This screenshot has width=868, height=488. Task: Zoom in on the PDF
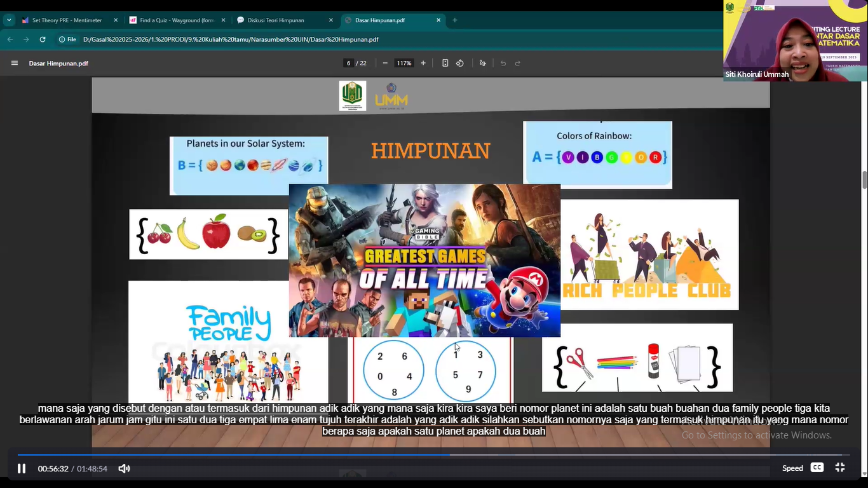click(x=423, y=63)
